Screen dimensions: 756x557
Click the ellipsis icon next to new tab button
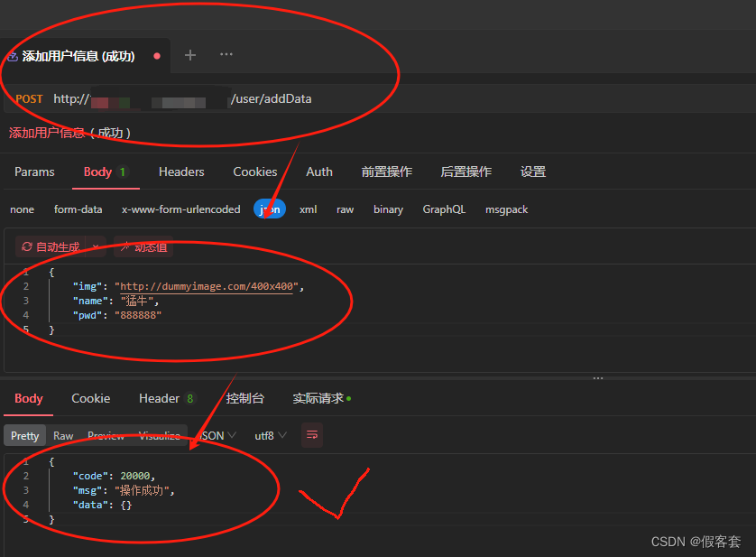point(226,55)
